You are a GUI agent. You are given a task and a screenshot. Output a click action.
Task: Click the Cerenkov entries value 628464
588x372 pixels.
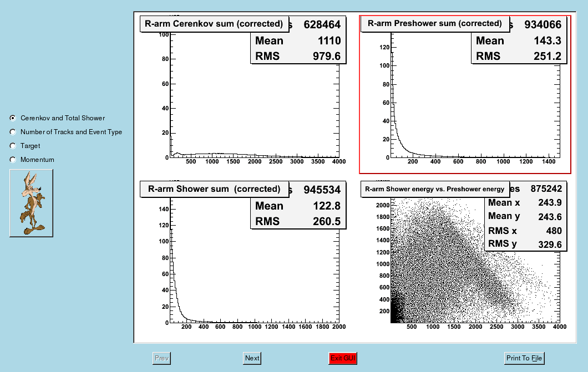pyautogui.click(x=322, y=25)
